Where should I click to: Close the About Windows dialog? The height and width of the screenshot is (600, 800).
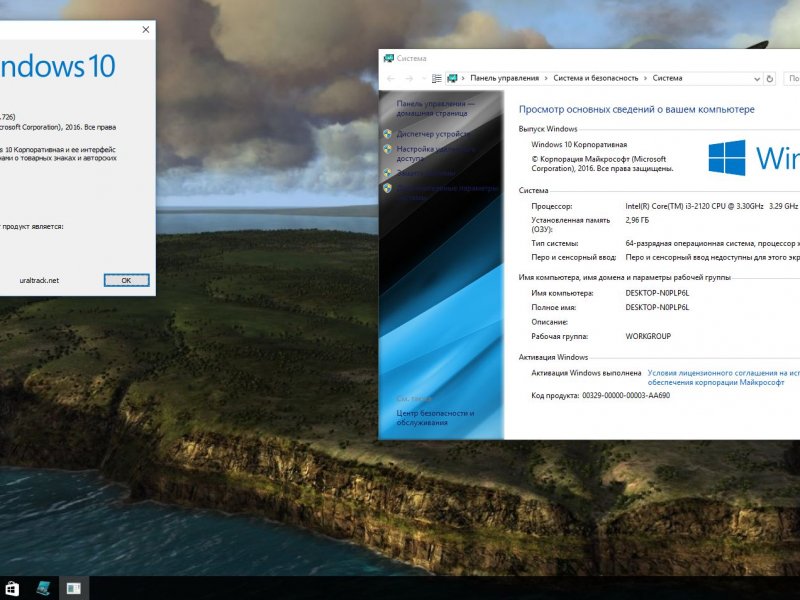click(x=146, y=30)
